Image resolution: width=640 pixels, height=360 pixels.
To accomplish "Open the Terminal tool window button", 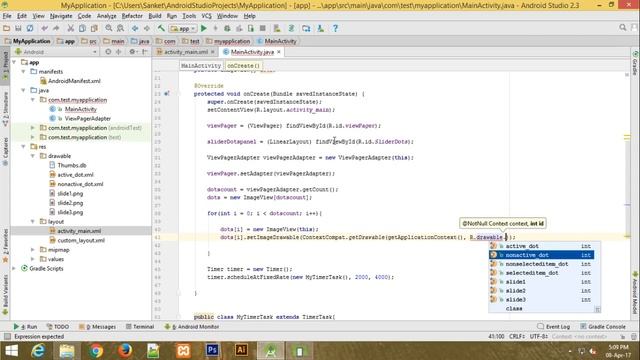I will point(140,327).
